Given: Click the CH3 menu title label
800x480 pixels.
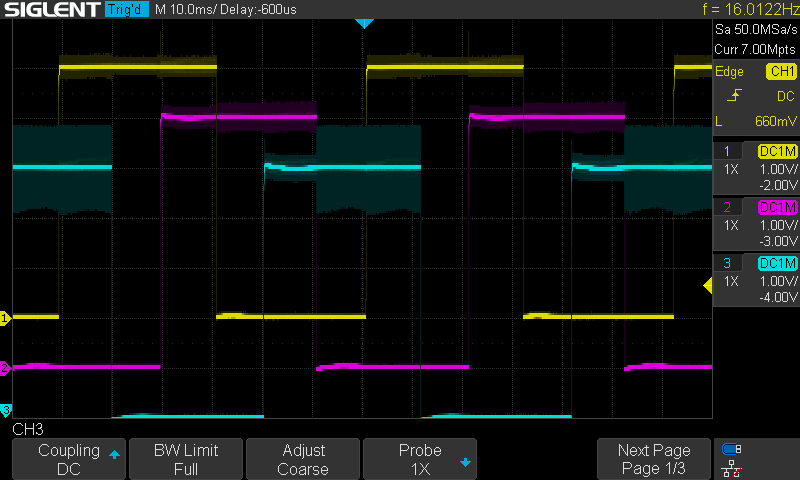Looking at the screenshot, I should tap(28, 429).
